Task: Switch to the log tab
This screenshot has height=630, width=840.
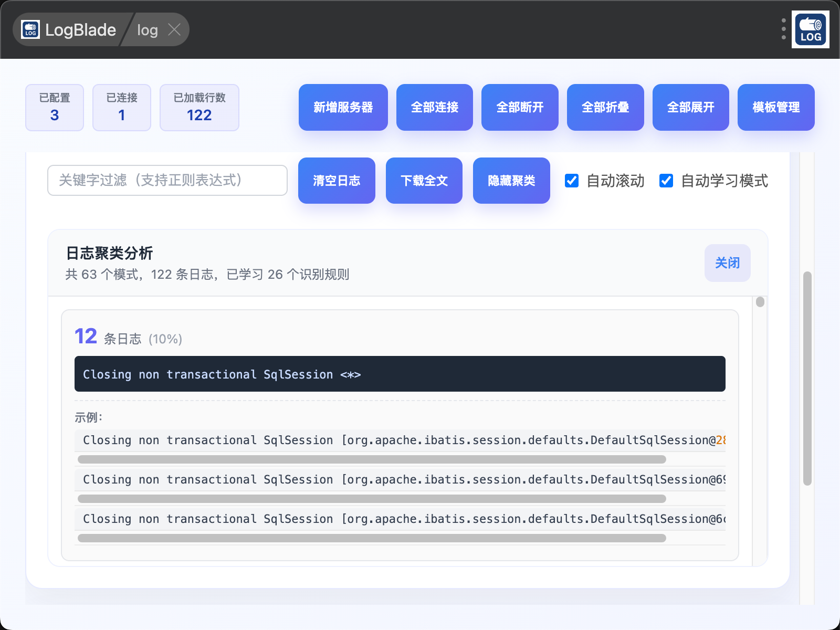Action: coord(147,30)
